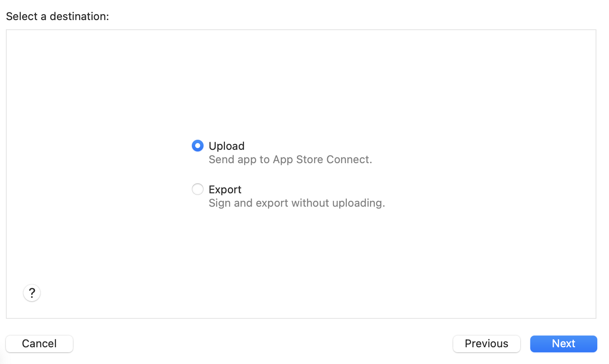Click the Export option label
This screenshot has width=609, height=364.
click(x=225, y=189)
